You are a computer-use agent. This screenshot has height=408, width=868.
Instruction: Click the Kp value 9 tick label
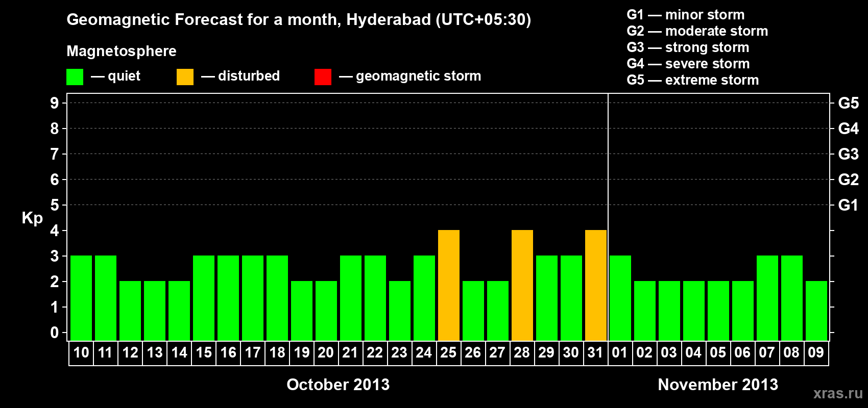55,103
